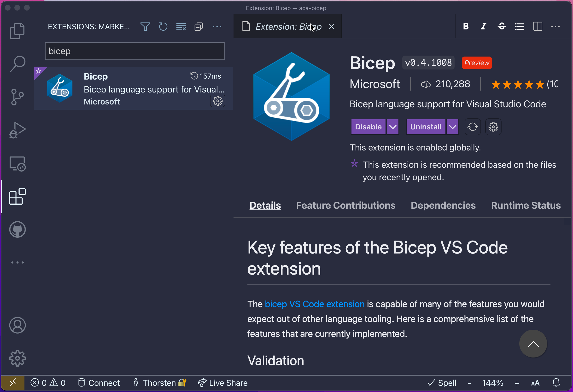Open the Bicep list item gear menu
573x392 pixels.
(x=217, y=101)
